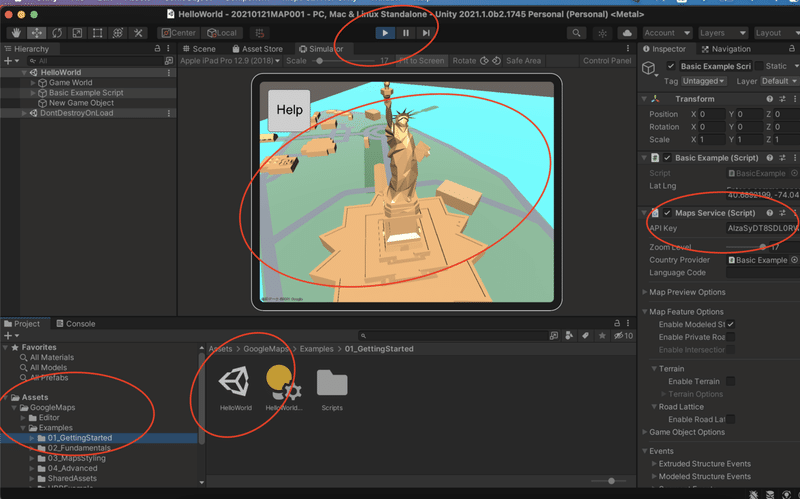Open Hierarchy panel options menu
This screenshot has width=800, height=499.
click(x=168, y=48)
